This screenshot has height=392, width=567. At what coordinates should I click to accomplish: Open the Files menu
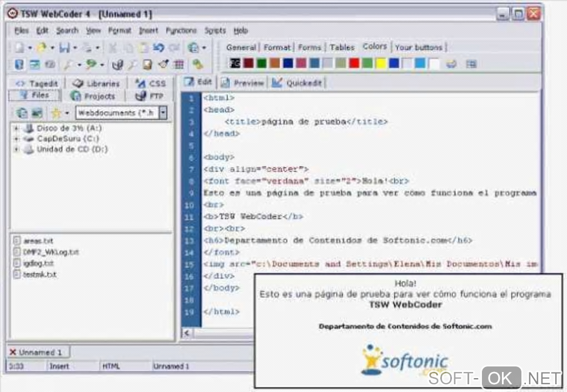pyautogui.click(x=21, y=31)
